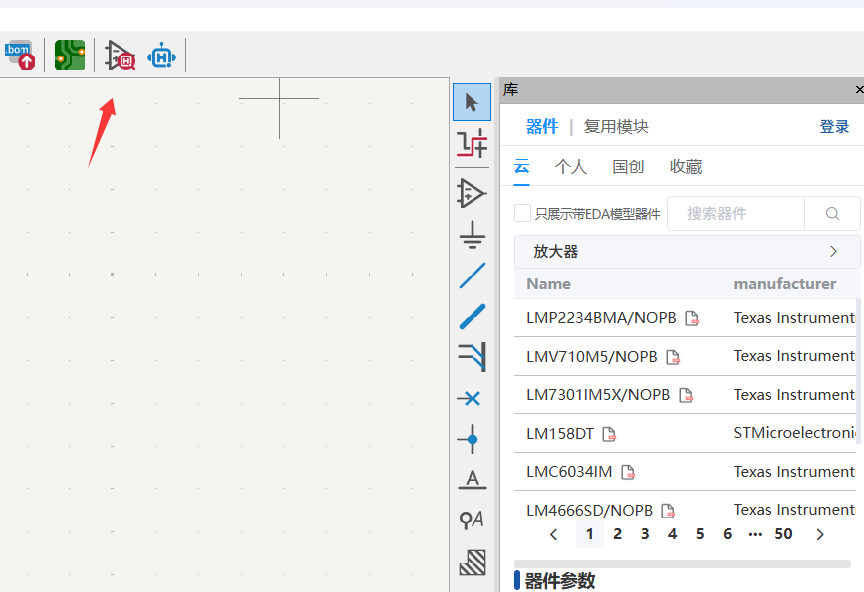Open the 个人 library tab

click(570, 166)
